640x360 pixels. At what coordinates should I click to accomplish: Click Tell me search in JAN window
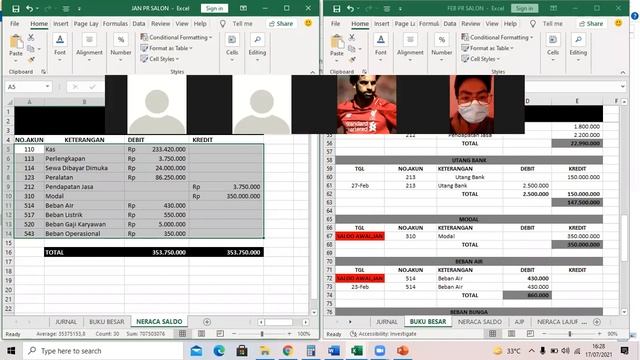click(x=237, y=24)
